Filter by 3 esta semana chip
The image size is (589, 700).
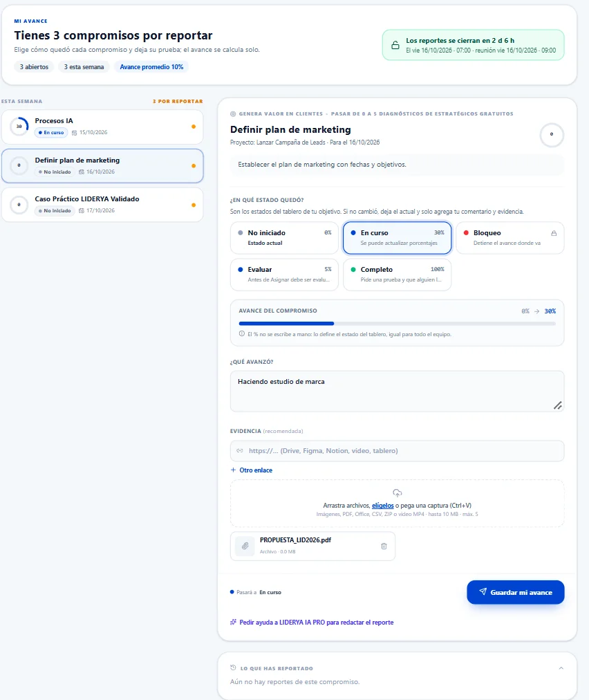84,67
